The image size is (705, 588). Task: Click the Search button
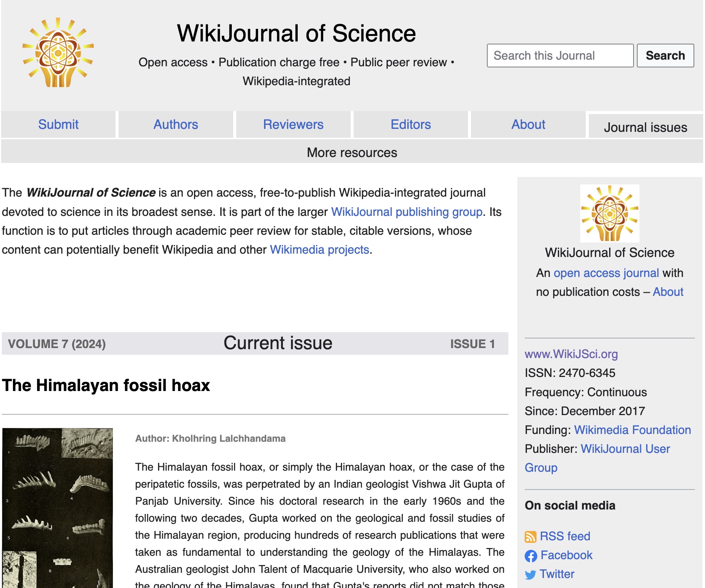pyautogui.click(x=665, y=56)
